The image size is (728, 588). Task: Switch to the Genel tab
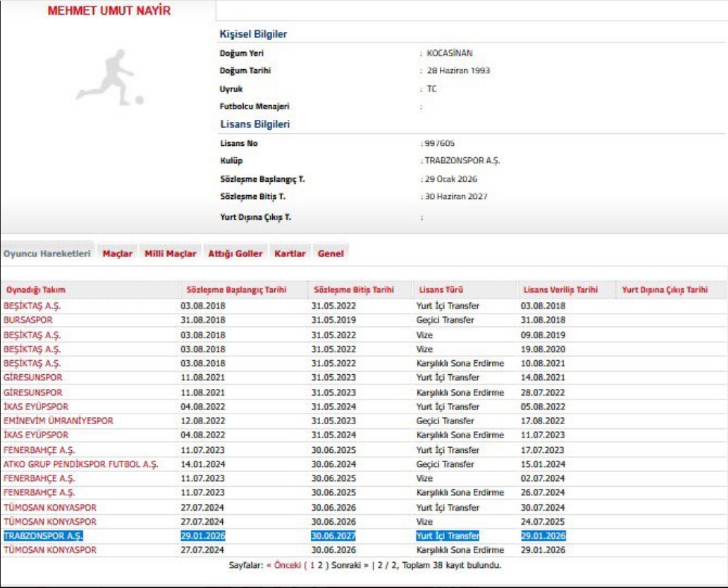pyautogui.click(x=331, y=254)
